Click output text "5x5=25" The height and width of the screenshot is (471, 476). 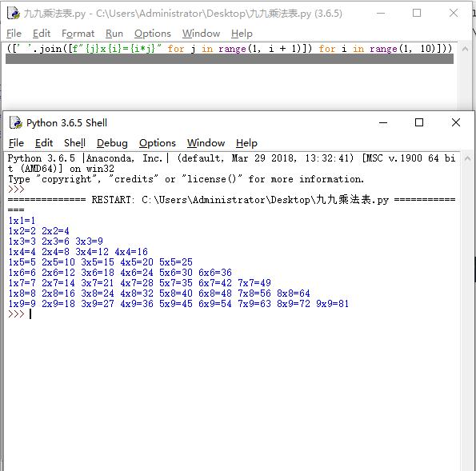(x=176, y=262)
